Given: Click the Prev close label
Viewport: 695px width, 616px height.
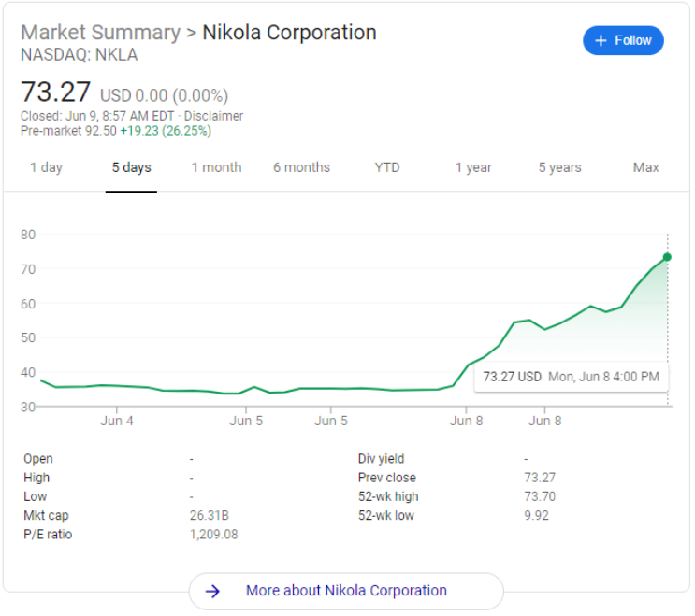Looking at the screenshot, I should click(387, 478).
